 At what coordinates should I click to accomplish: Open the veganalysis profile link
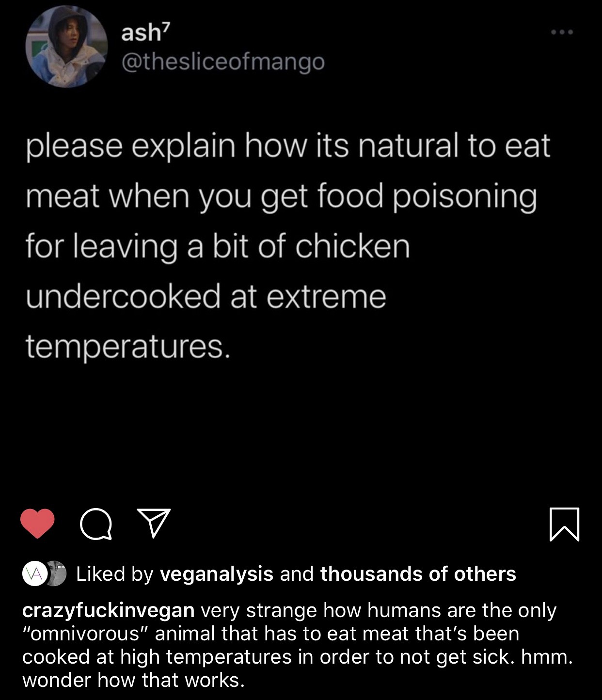point(217,574)
